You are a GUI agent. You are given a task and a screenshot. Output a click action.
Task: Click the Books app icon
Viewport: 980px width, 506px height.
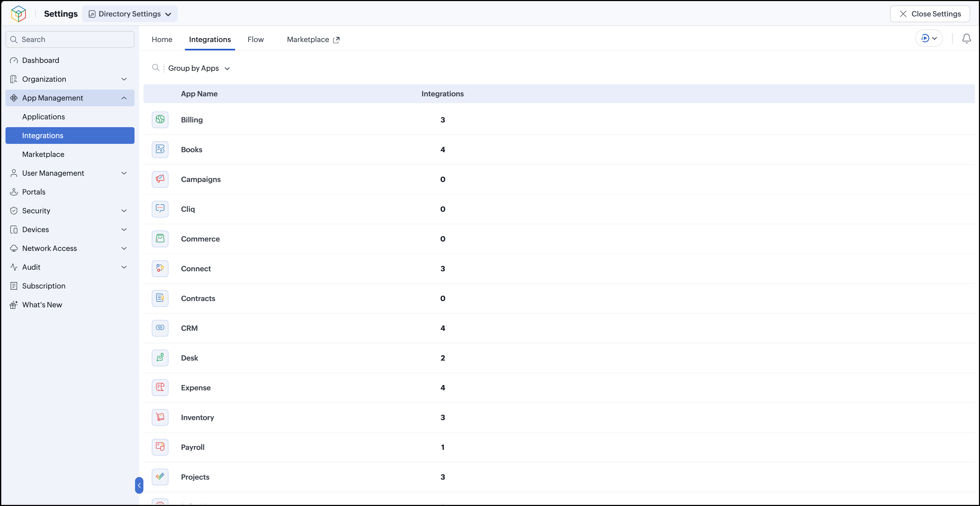tap(160, 149)
